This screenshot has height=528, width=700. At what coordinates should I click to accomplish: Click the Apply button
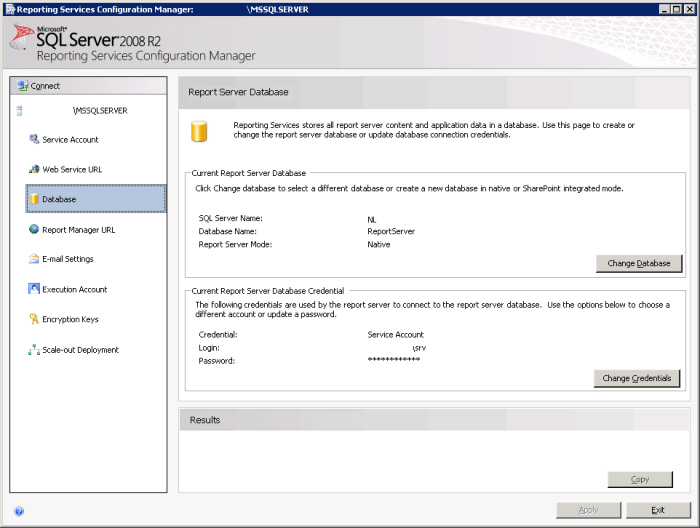[x=588, y=510]
